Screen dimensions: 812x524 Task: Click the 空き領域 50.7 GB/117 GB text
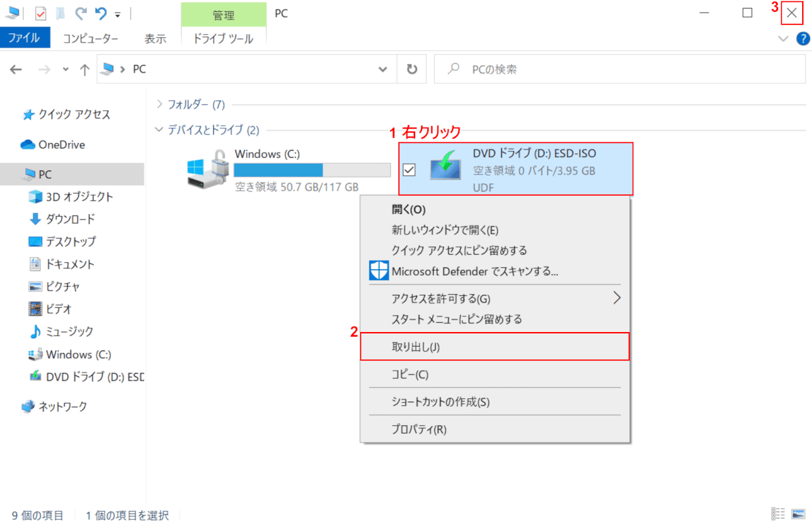[297, 187]
